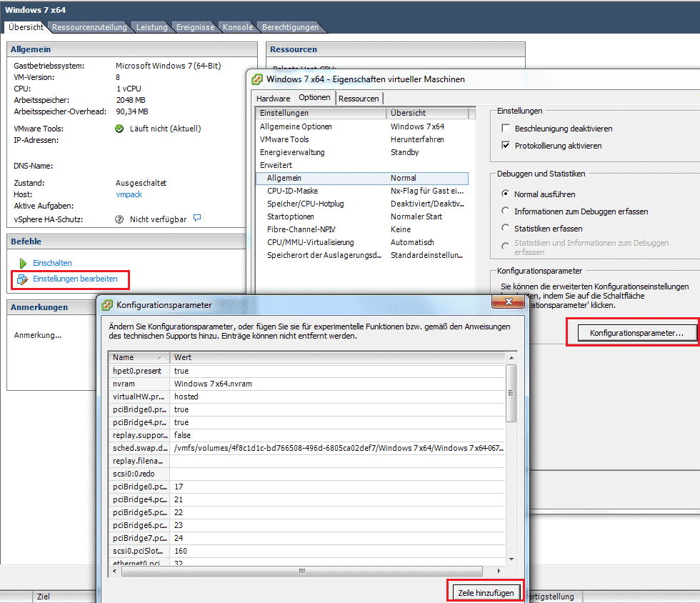The image size is (700, 603).
Task: Click the parameter list scroll up arrow
Action: tap(511, 358)
